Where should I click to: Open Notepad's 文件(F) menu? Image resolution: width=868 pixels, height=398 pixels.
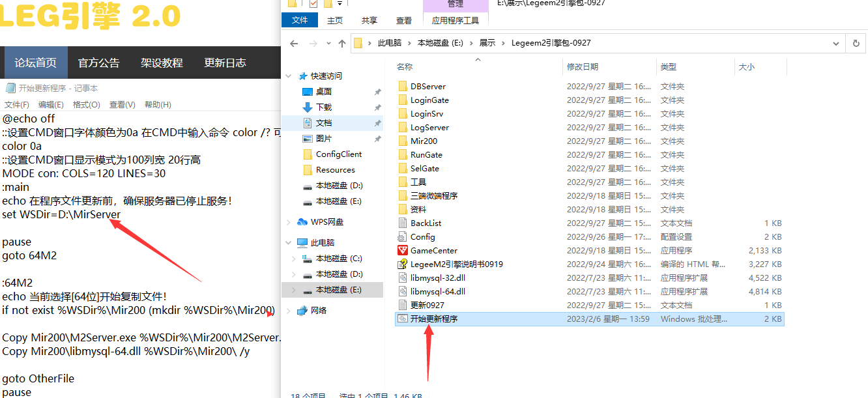(x=17, y=105)
